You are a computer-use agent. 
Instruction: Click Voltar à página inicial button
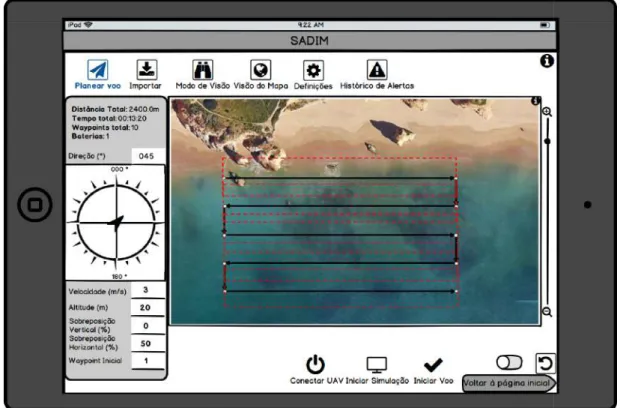click(509, 383)
